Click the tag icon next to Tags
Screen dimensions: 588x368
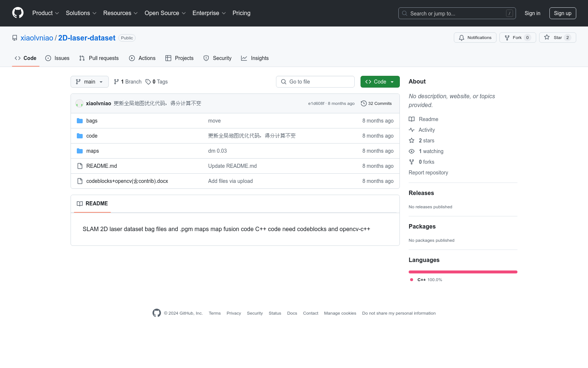148,82
